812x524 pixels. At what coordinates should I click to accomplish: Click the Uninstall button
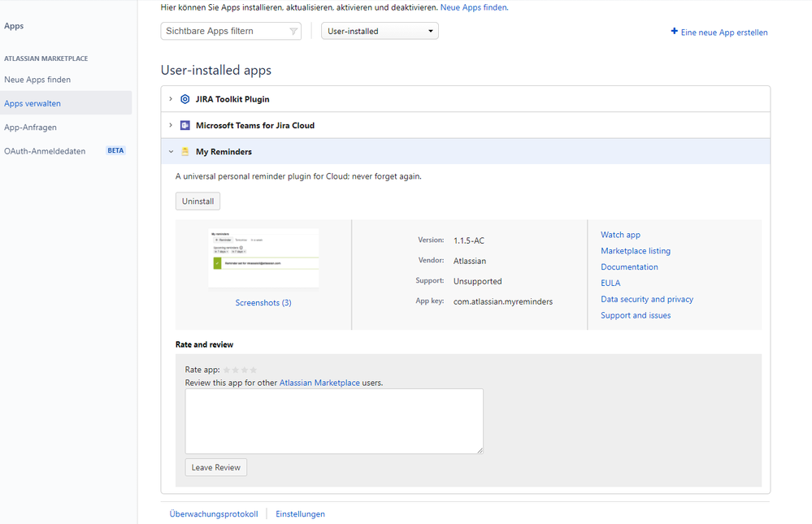click(198, 201)
